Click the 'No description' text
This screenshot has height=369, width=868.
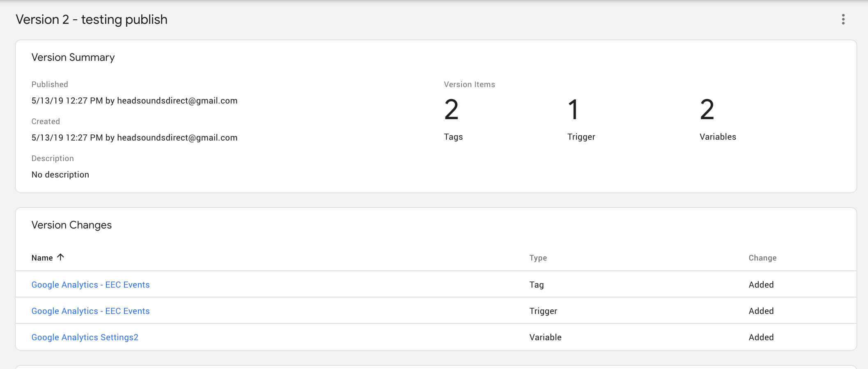pyautogui.click(x=60, y=175)
